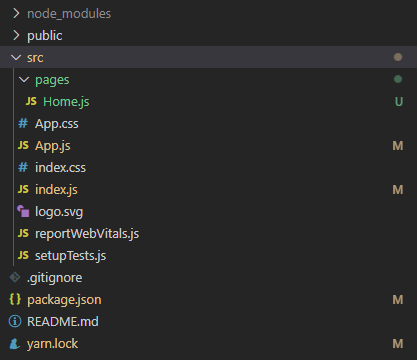The image size is (417, 360).
Task: Open the Home.js file
Action: (x=66, y=102)
